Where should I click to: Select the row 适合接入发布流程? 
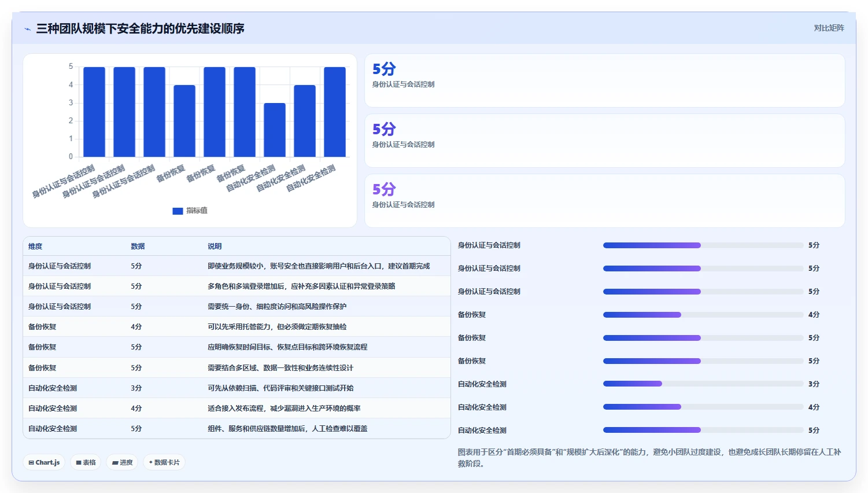point(237,409)
